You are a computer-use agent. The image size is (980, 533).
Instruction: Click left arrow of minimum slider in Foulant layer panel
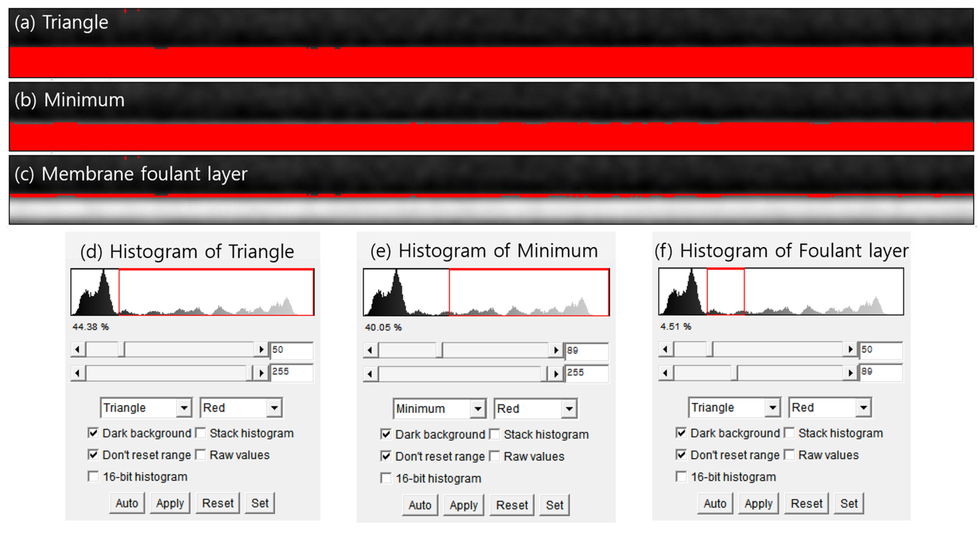[665, 349]
